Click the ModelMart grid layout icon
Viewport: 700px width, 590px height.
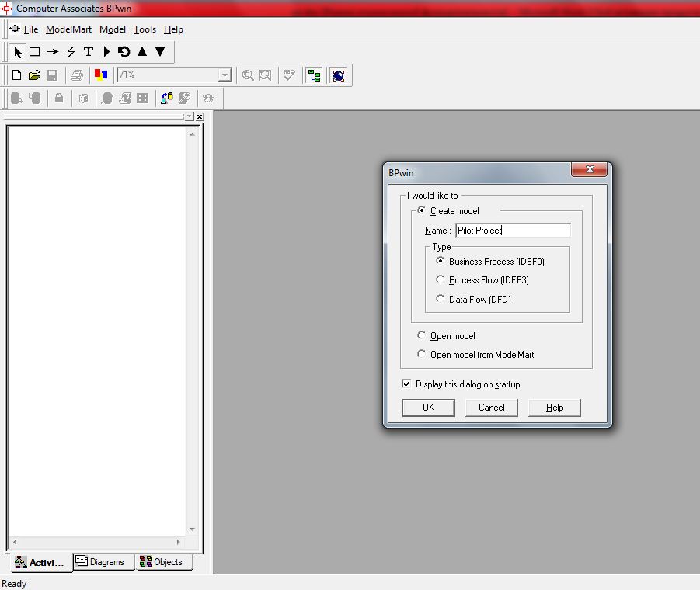tap(142, 98)
